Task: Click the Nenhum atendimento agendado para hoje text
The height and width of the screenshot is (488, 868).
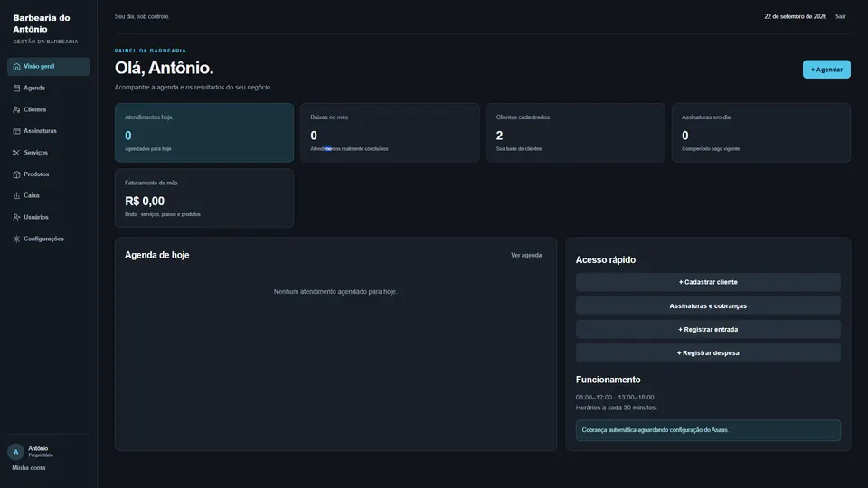Action: coord(335,292)
